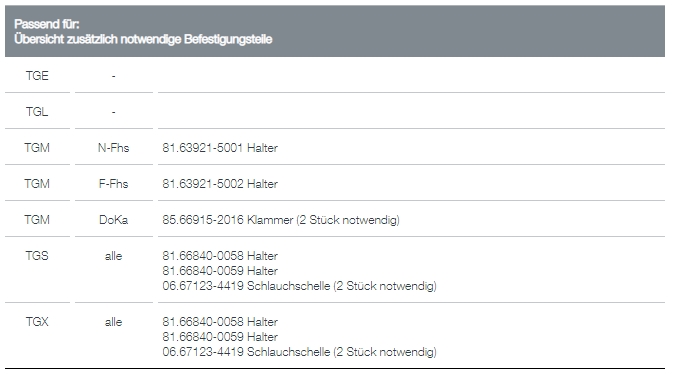Click 81.66840-0058 Halter in TGS row
Image resolution: width=681 pixels, height=378 pixels.
pos(220,255)
